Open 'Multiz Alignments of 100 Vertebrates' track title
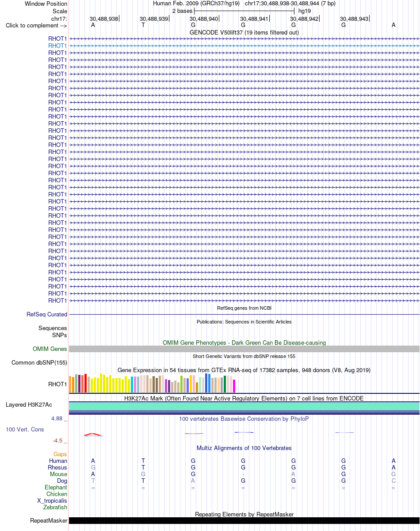 tap(244, 448)
